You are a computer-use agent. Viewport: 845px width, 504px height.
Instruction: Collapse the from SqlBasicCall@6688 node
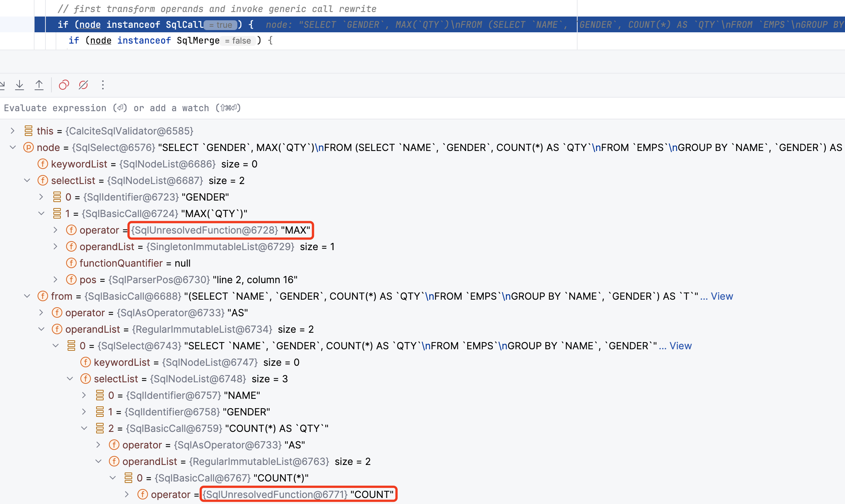[x=27, y=296]
